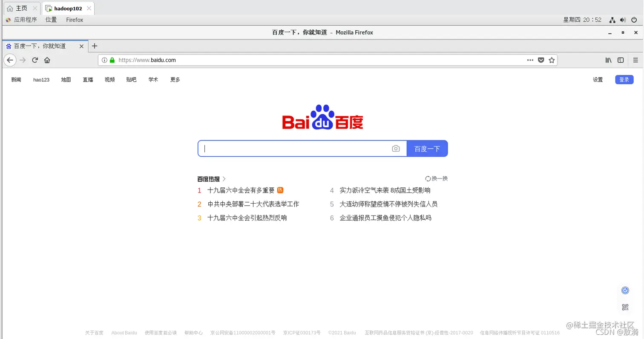Screen dimensions: 644x339
Task: Close the 主页 VM tab
Action: coord(35,9)
